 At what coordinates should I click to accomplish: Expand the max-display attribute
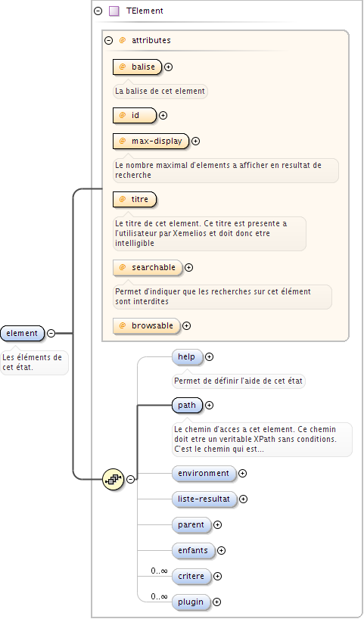[x=195, y=142]
